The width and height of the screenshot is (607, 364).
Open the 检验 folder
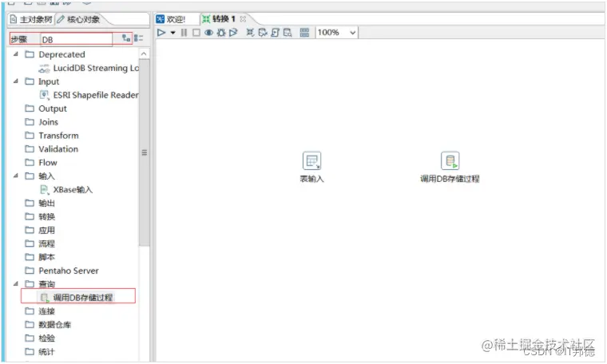(x=40, y=338)
